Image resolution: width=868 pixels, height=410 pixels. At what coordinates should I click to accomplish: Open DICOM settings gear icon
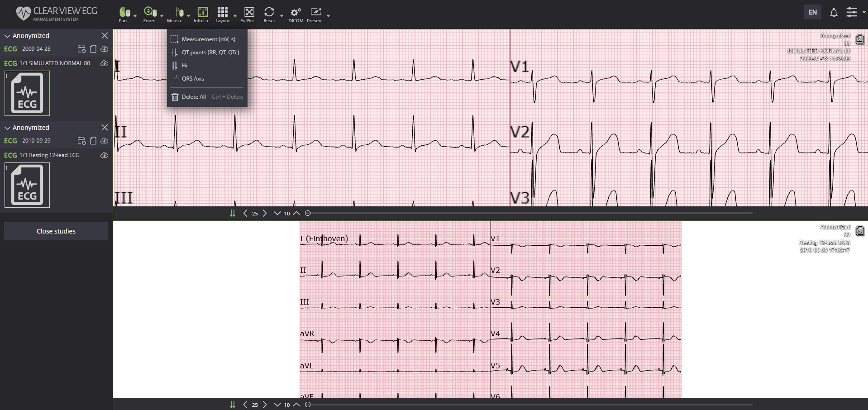(x=296, y=13)
